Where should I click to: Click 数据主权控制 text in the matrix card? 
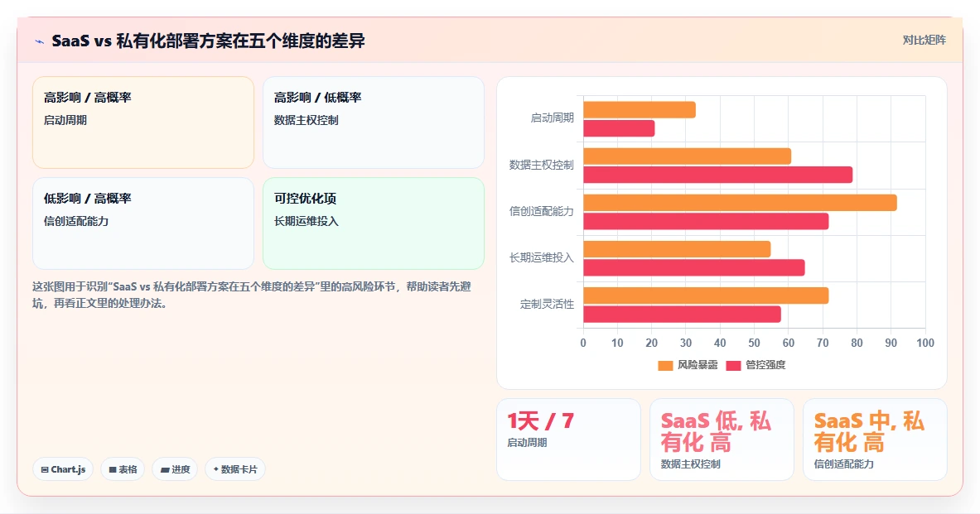pyautogui.click(x=307, y=120)
